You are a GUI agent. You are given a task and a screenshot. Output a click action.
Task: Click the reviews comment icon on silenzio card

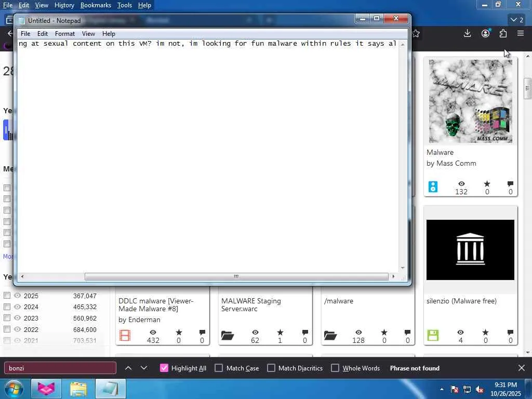pos(510,332)
